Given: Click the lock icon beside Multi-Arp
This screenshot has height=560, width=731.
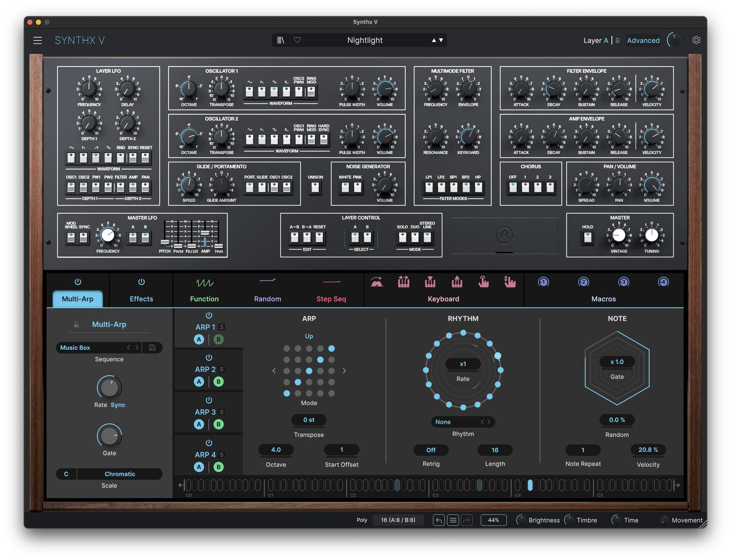Looking at the screenshot, I should click(x=76, y=324).
